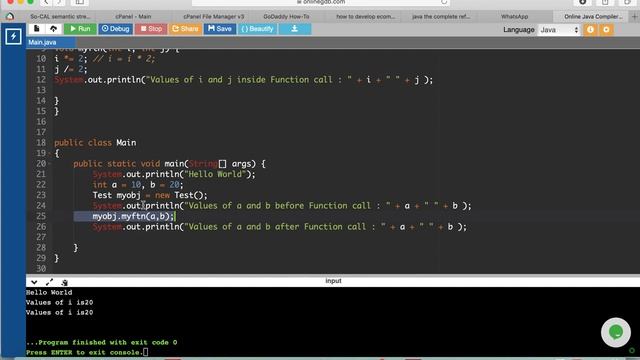Viewport: 640px width, 360px height.
Task: Click console output line 'Hello World'
Action: [x=49, y=293]
